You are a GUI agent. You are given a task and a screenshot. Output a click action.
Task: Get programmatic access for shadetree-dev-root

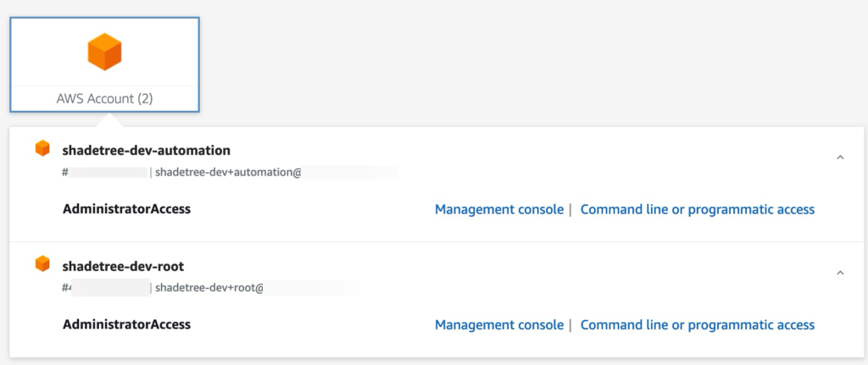(697, 324)
